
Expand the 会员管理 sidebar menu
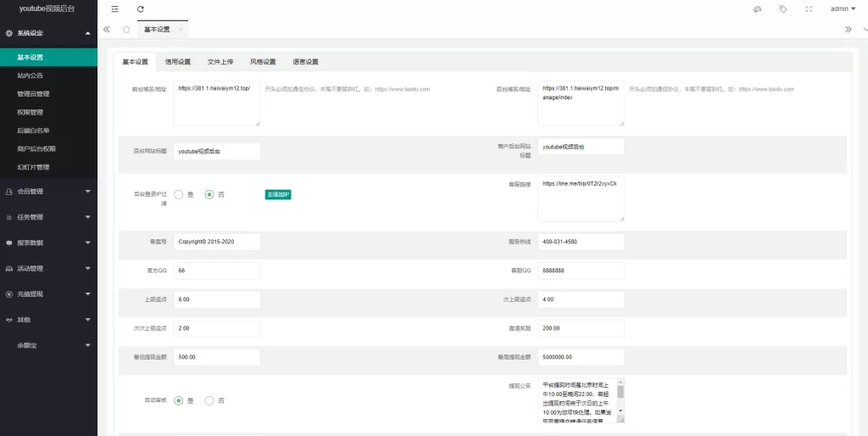coord(48,192)
